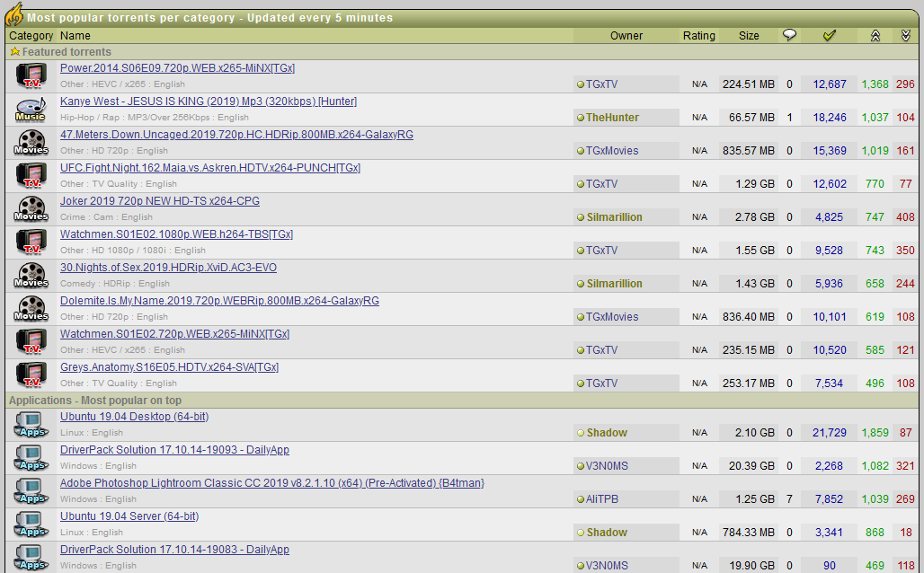Click Apps icon for DriverPack Solution 17.10.14-19093
Image resolution: width=924 pixels, height=573 pixels.
(x=31, y=458)
